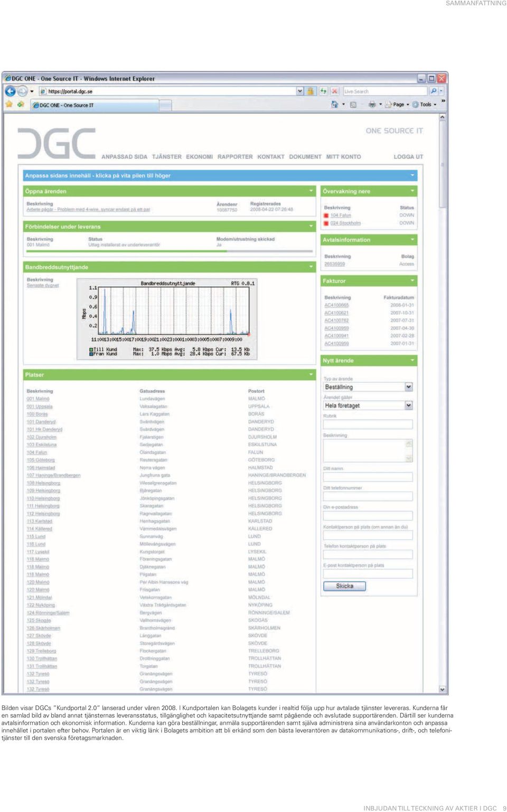The image size is (507, 812).
Task: Click the security lock icon in address bar
Action: 311,91
